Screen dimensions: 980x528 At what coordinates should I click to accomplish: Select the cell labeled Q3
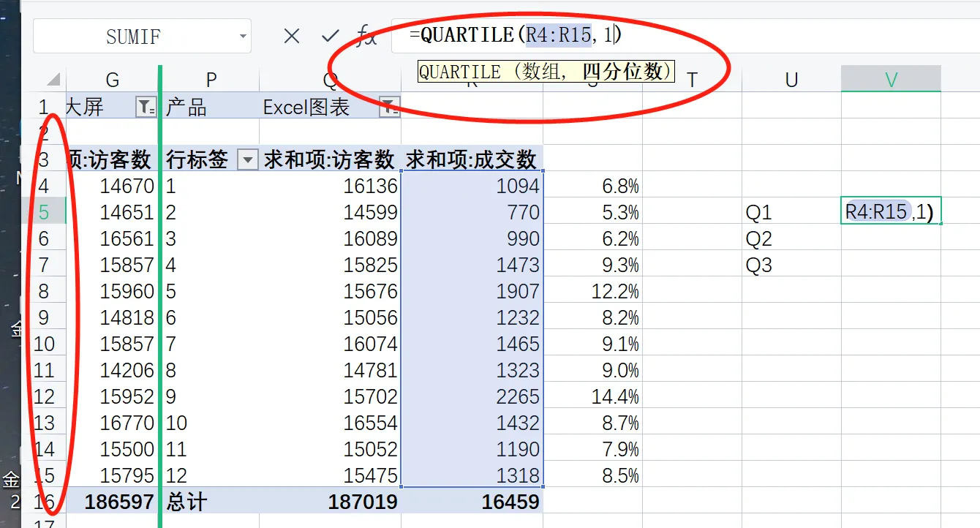791,265
